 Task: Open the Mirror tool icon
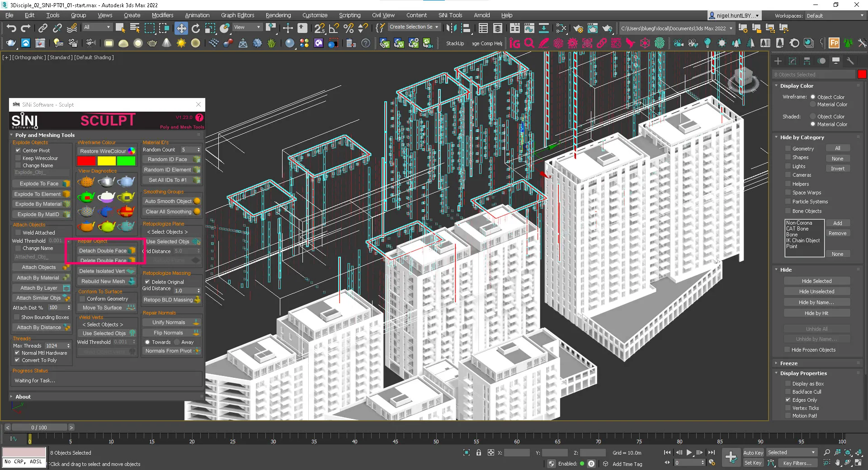point(451,28)
